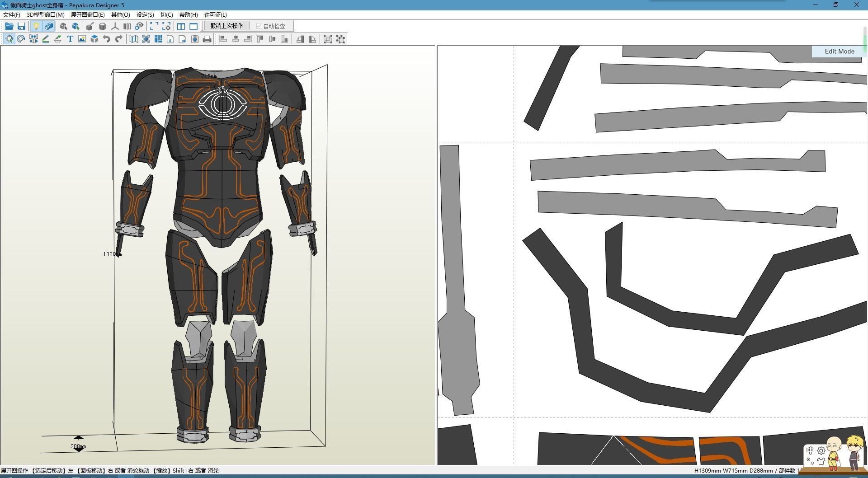Click the clipboard with blue dot icon

point(194,39)
